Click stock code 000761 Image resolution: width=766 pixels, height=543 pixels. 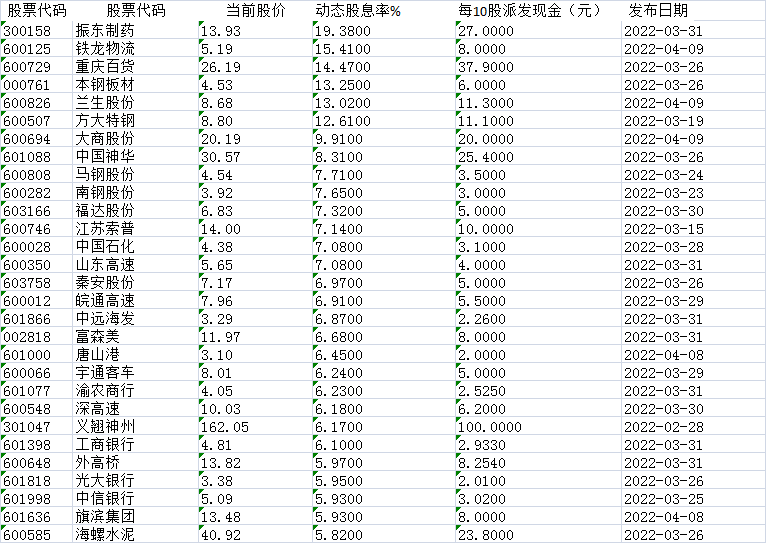27,85
